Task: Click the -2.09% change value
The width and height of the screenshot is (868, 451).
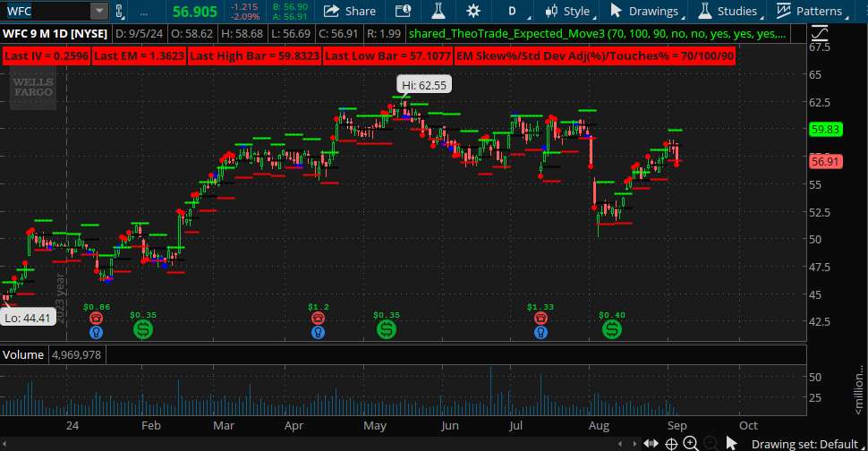Action: [244, 17]
